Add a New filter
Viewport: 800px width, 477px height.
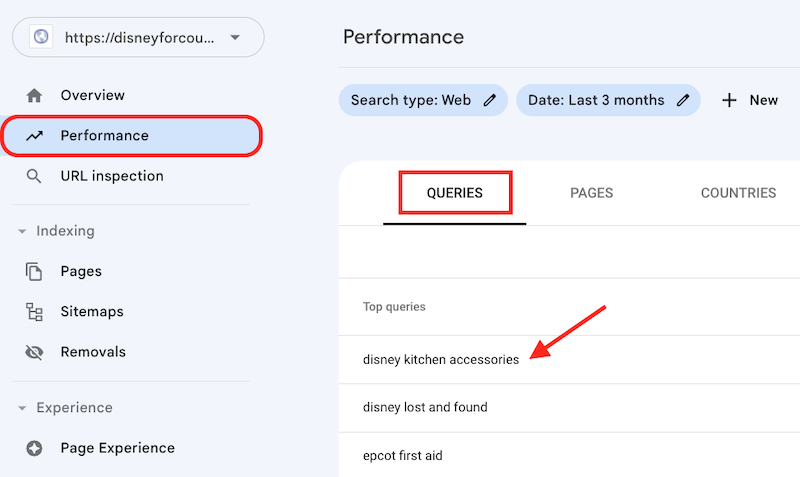(x=750, y=100)
